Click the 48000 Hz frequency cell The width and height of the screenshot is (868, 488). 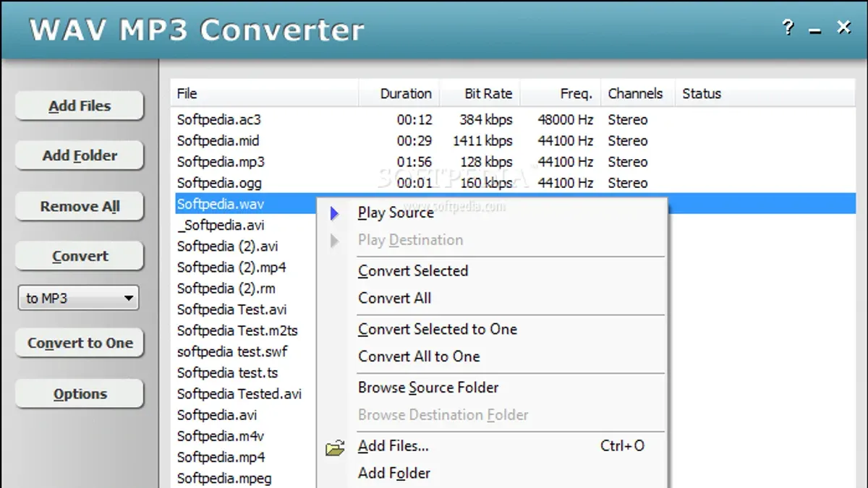[566, 120]
